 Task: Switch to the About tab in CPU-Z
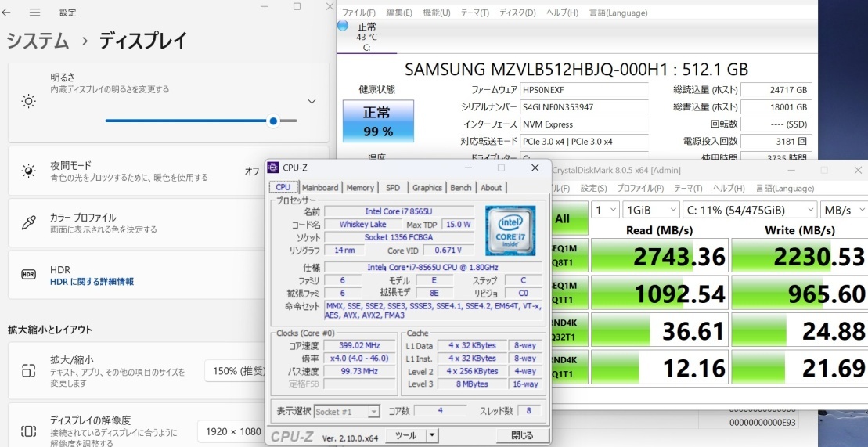(491, 188)
